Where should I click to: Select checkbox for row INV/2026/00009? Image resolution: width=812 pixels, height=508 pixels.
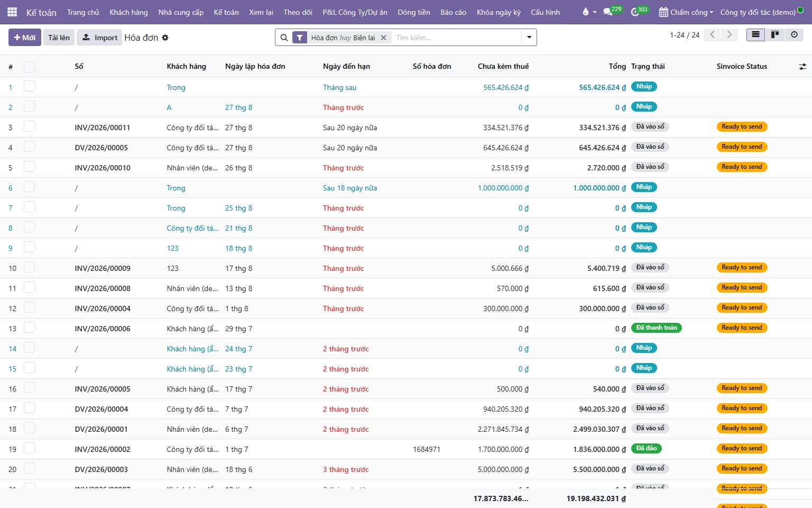pos(29,267)
